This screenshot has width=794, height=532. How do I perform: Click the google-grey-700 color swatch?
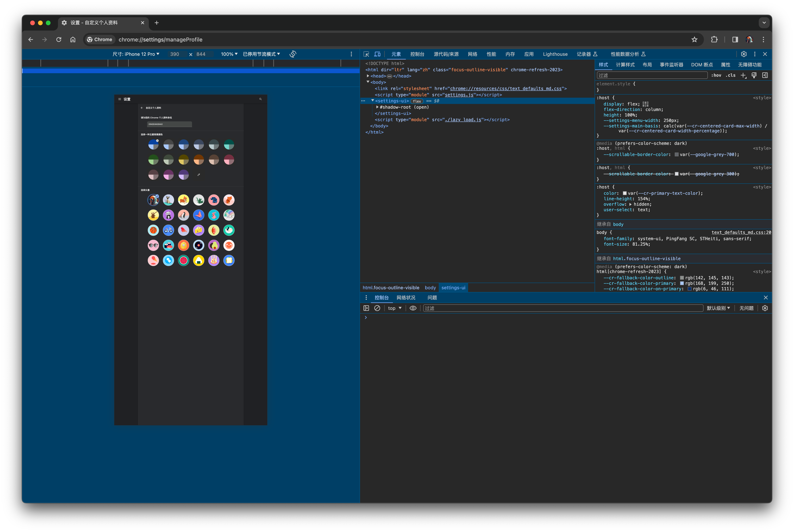click(x=676, y=155)
